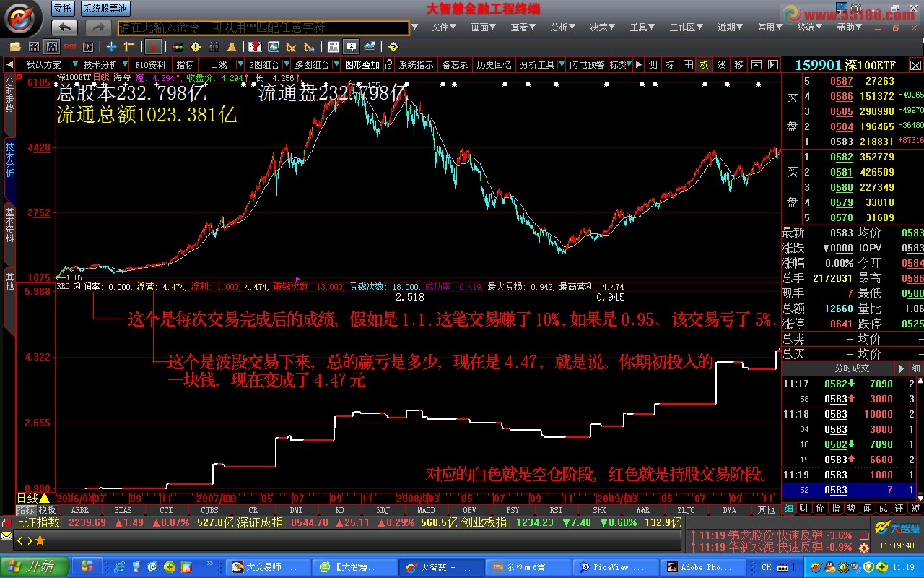Viewport: 924px width, 578px height.
Task: Open Adobe Photoshop from the taskbar
Action: pyautogui.click(x=701, y=567)
